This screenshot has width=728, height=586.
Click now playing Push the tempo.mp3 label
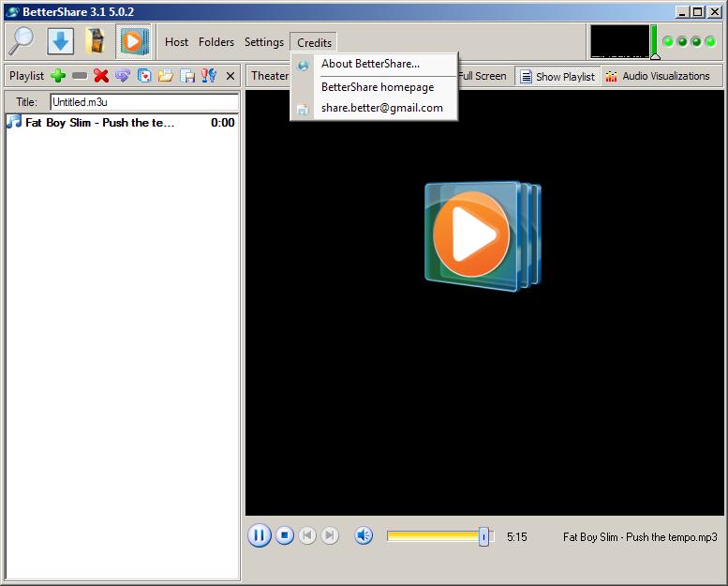click(640, 537)
